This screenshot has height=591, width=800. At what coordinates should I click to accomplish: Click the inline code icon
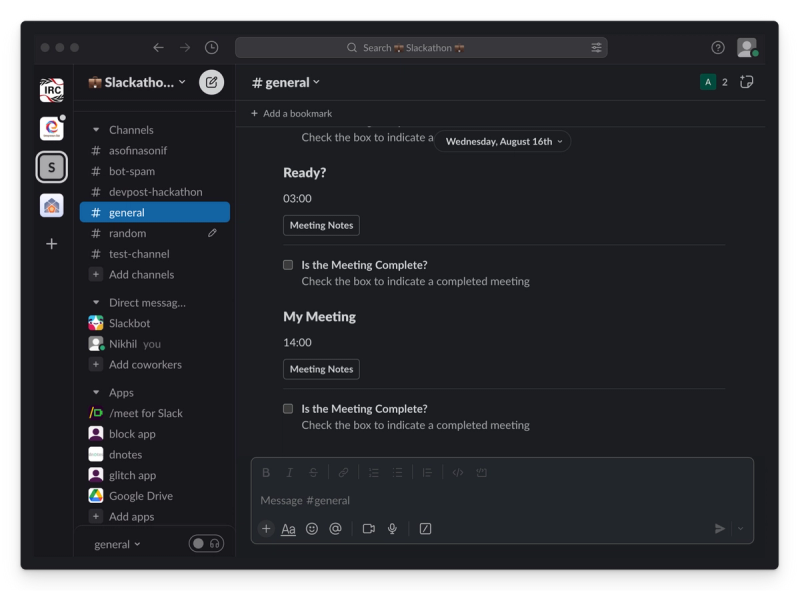tap(458, 473)
